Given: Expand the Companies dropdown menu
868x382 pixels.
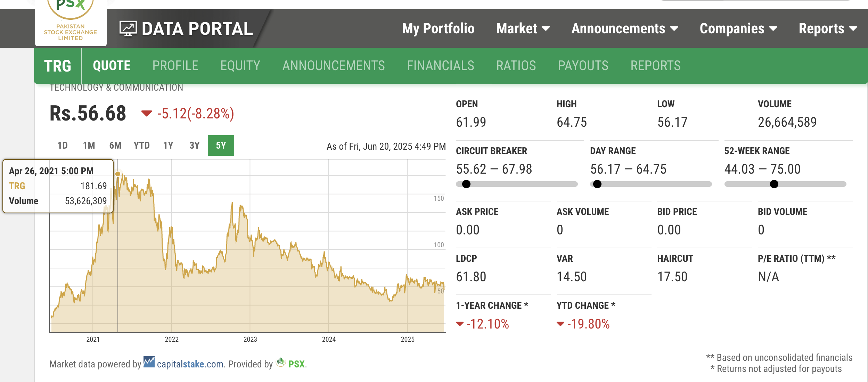Looking at the screenshot, I should [738, 28].
